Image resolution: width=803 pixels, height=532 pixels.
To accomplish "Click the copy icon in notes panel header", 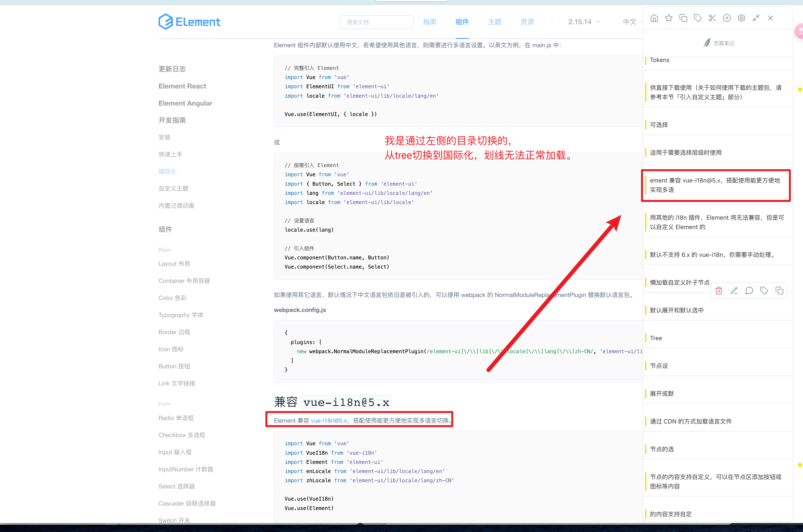I will 683,18.
